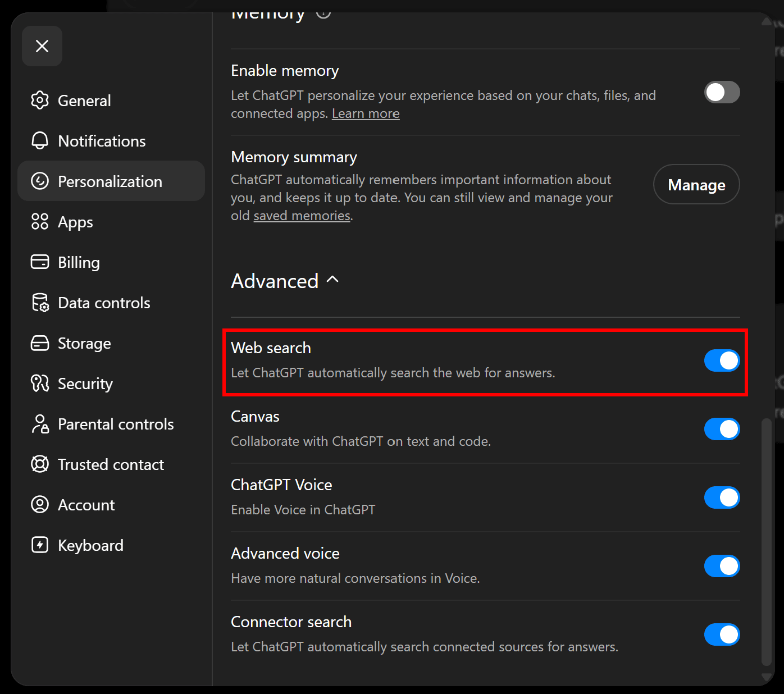Open the Storage settings label
Viewport: 784px width, 694px height.
tap(84, 343)
